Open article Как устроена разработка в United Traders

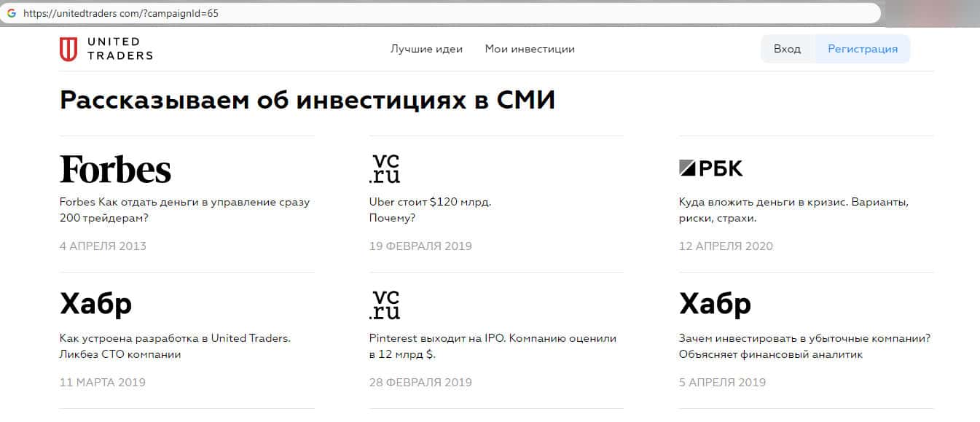pos(175,346)
